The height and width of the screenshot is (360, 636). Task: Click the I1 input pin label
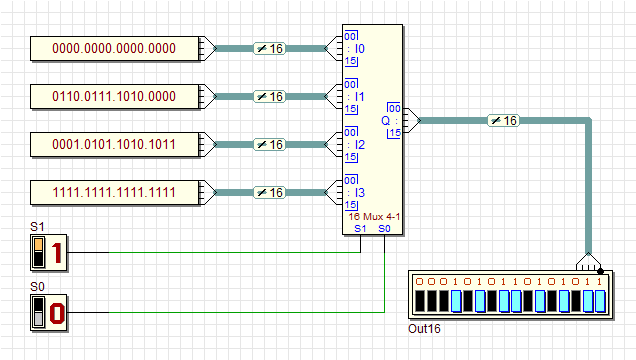pos(359,96)
